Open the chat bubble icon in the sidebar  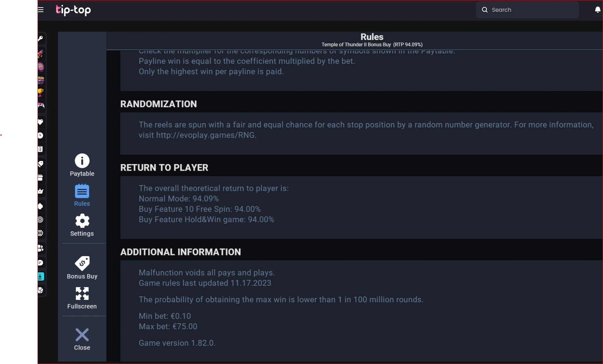tap(41, 263)
